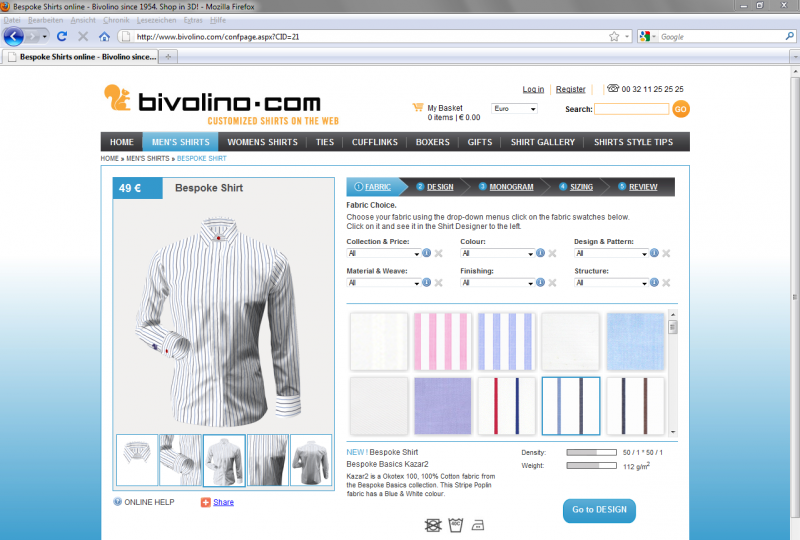The width and height of the screenshot is (800, 540).
Task: View the shirt back view thumbnail
Action: point(311,460)
